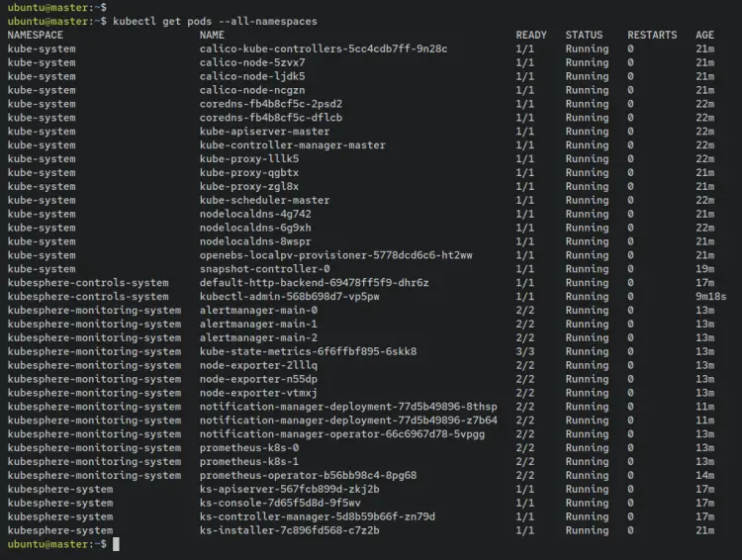Screen dimensions: 742x560
Task: Click the RESTARTS column header
Action: 652,35
